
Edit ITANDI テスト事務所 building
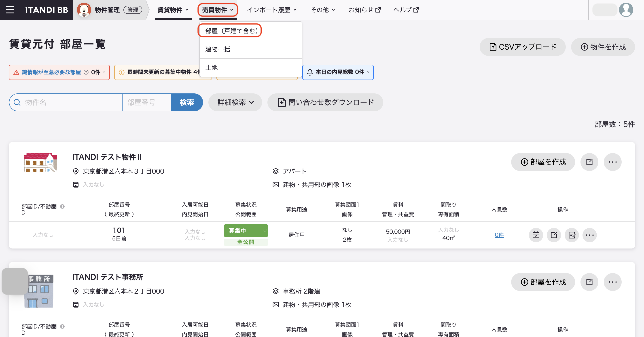[589, 282]
